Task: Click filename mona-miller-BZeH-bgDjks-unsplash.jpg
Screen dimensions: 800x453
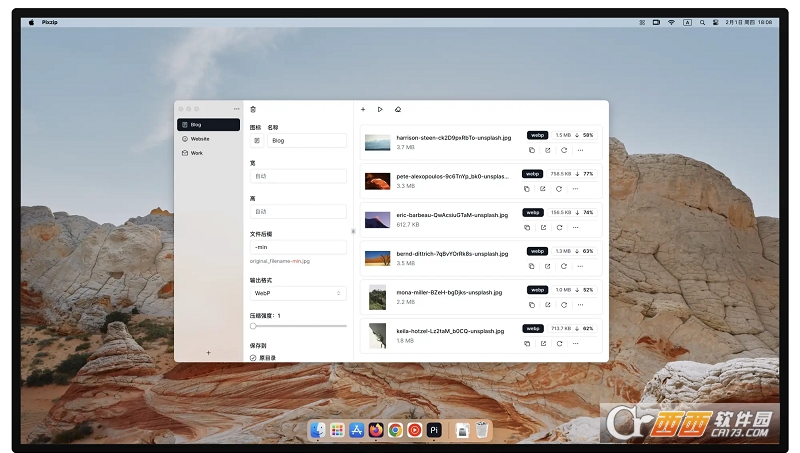Action: [x=449, y=292]
